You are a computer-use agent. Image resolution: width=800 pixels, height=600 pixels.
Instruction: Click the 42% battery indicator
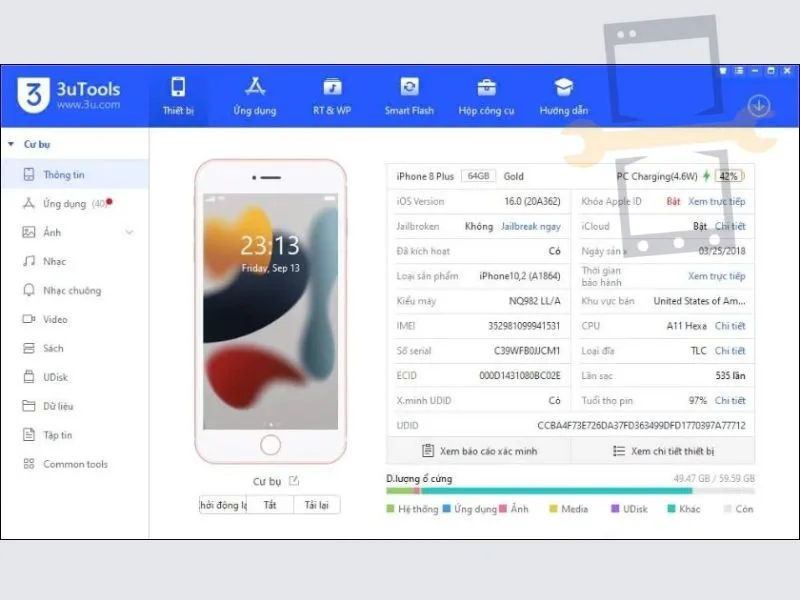[730, 176]
